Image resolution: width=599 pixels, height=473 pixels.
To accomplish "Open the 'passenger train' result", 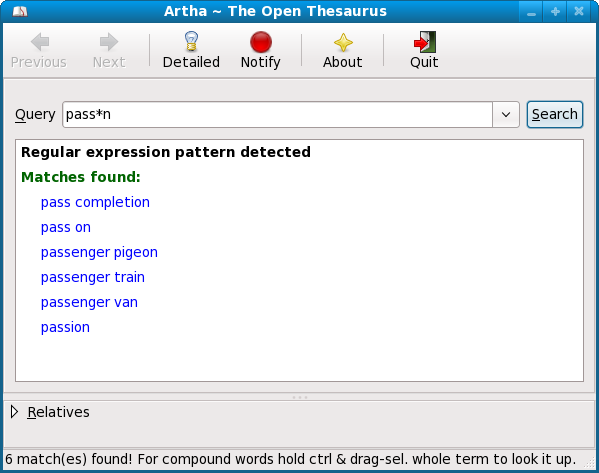I will pos(93,277).
